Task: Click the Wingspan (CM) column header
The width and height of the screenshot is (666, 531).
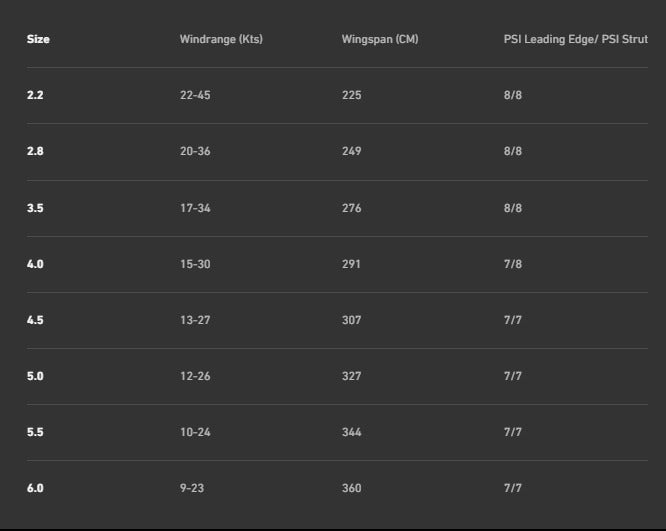Action: [380, 40]
